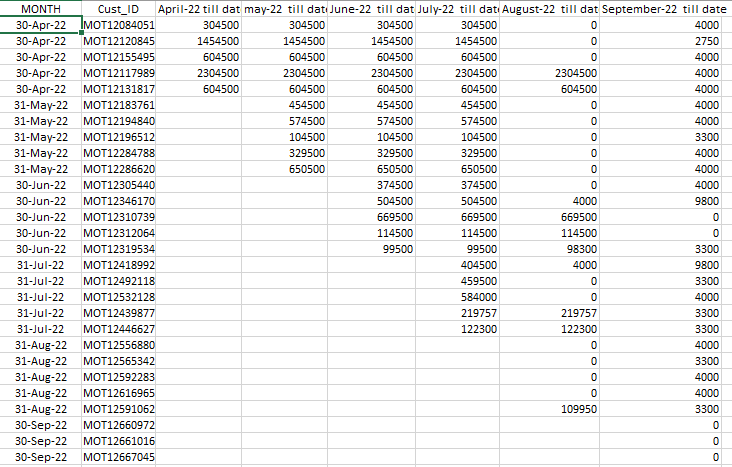
Task: Click customer ID MOT12305440
Action: (119, 185)
